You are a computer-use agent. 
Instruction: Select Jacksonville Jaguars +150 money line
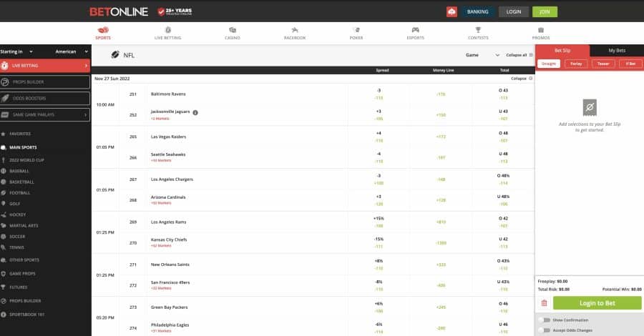(441, 115)
